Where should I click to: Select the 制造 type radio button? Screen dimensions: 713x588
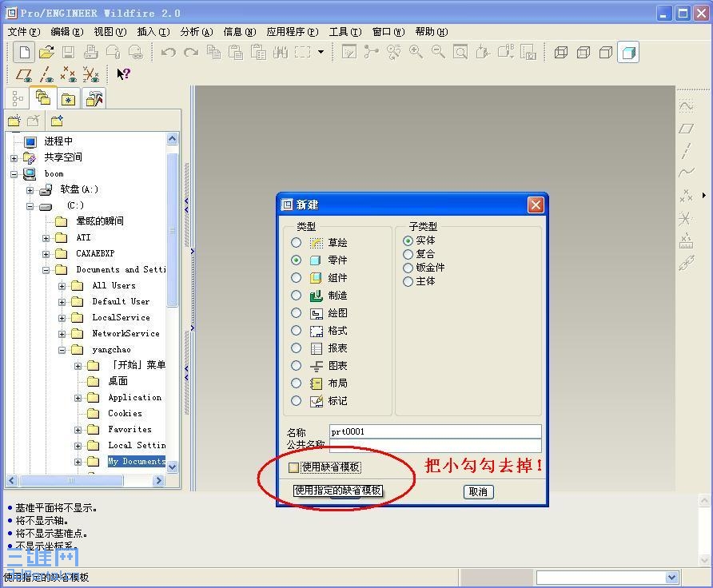(296, 296)
